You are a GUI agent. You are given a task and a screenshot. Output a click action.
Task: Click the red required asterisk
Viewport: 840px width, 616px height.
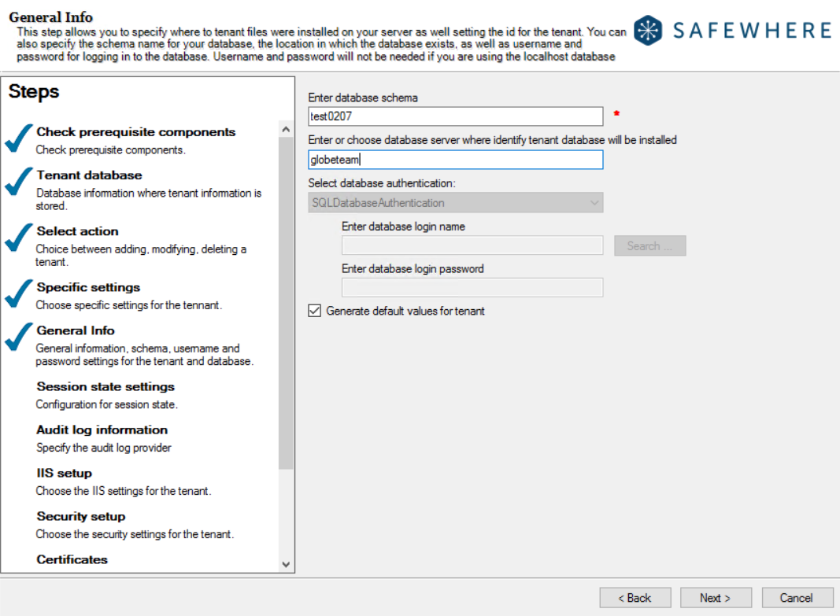pyautogui.click(x=616, y=113)
